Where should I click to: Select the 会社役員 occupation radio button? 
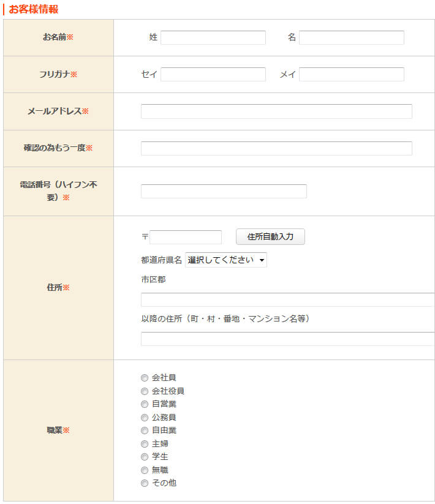click(144, 391)
